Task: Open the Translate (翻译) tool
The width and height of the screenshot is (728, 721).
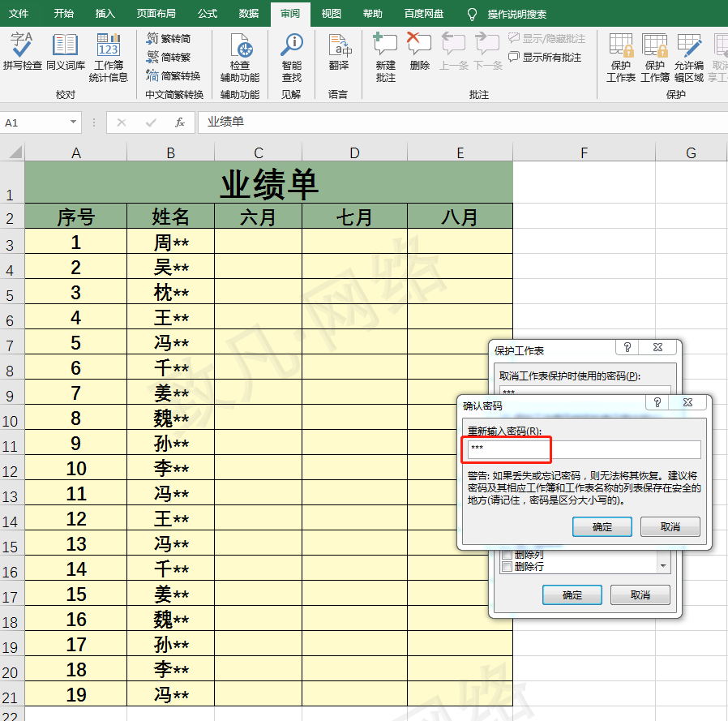Action: [x=339, y=51]
